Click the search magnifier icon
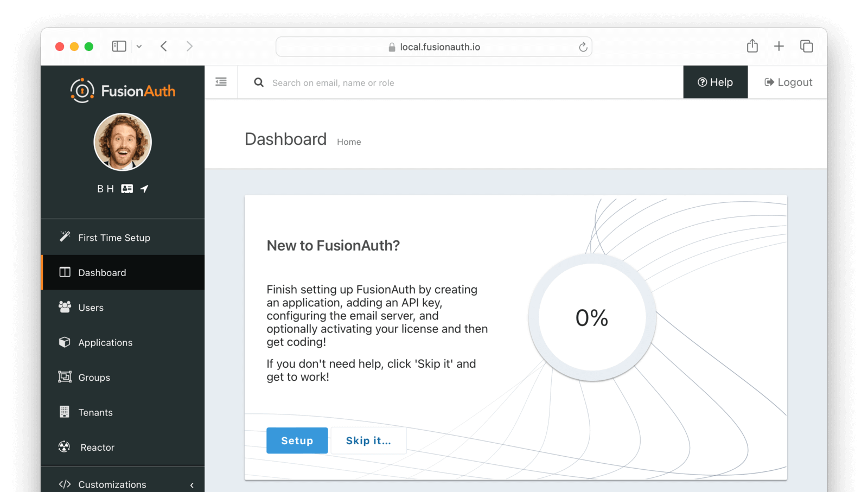This screenshot has width=868, height=492. [259, 82]
